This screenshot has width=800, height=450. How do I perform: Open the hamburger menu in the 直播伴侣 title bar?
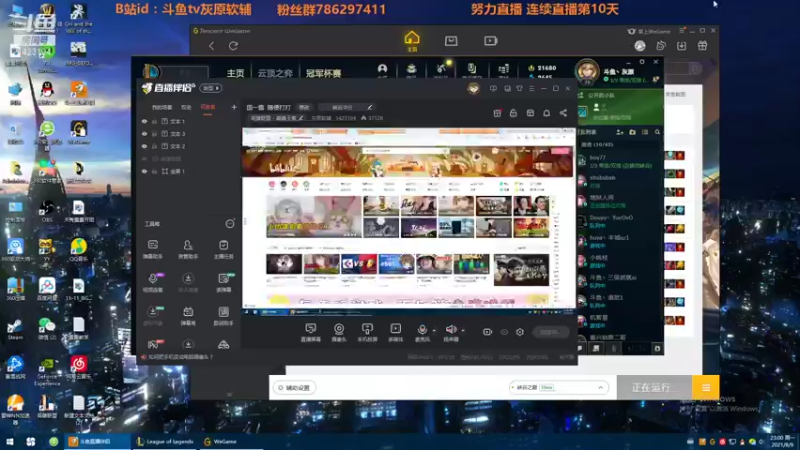531,88
